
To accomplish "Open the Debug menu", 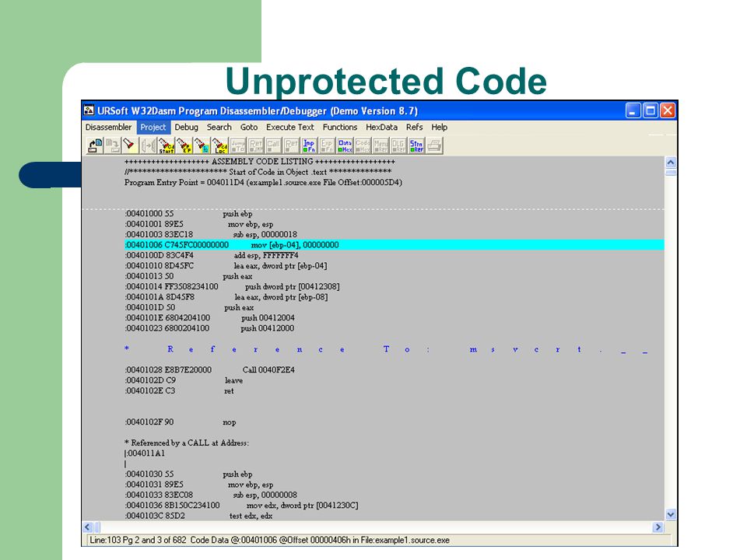I will (186, 127).
